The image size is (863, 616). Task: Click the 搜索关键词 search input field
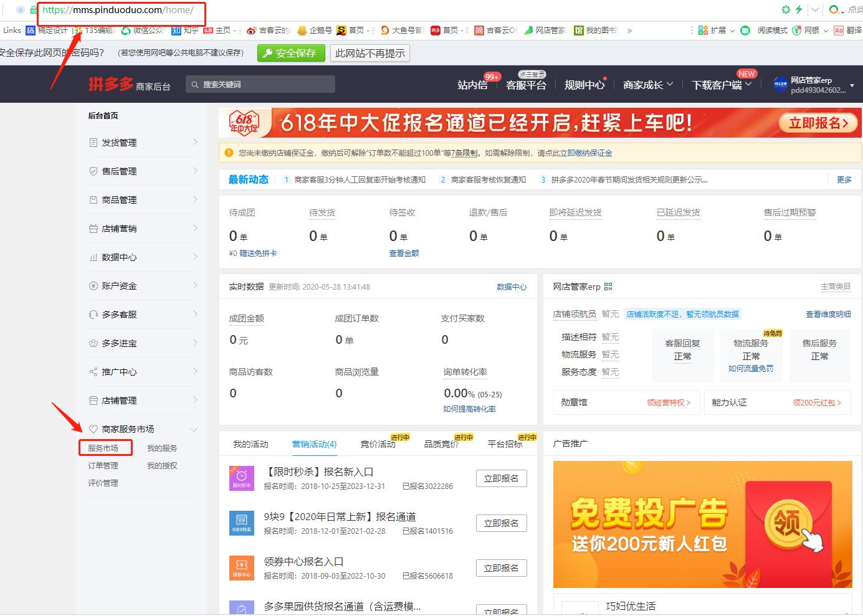click(x=262, y=83)
